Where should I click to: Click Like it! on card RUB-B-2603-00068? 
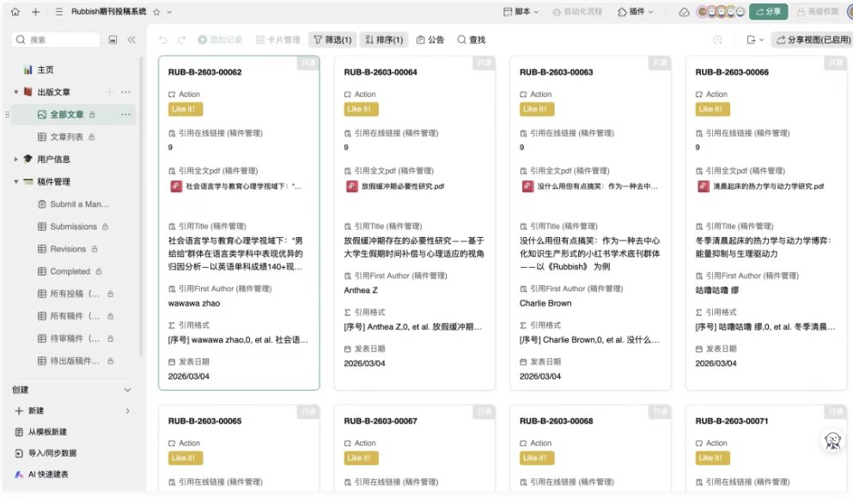(536, 458)
